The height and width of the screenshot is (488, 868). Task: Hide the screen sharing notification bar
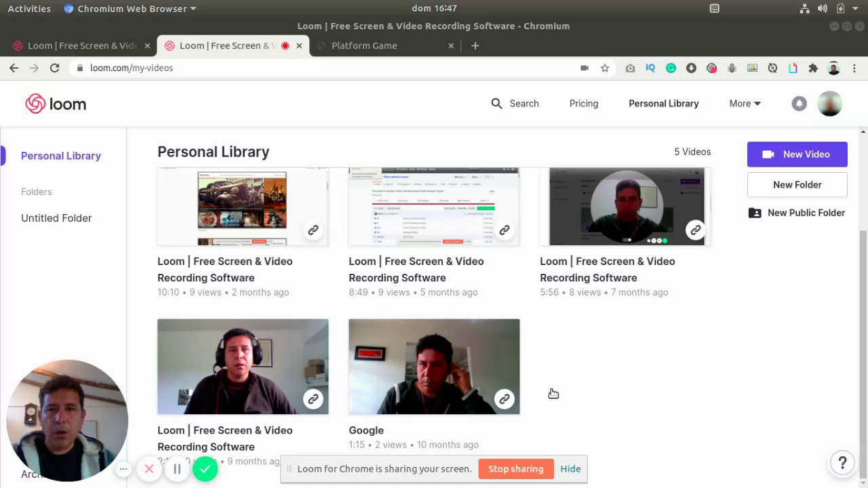pos(570,469)
